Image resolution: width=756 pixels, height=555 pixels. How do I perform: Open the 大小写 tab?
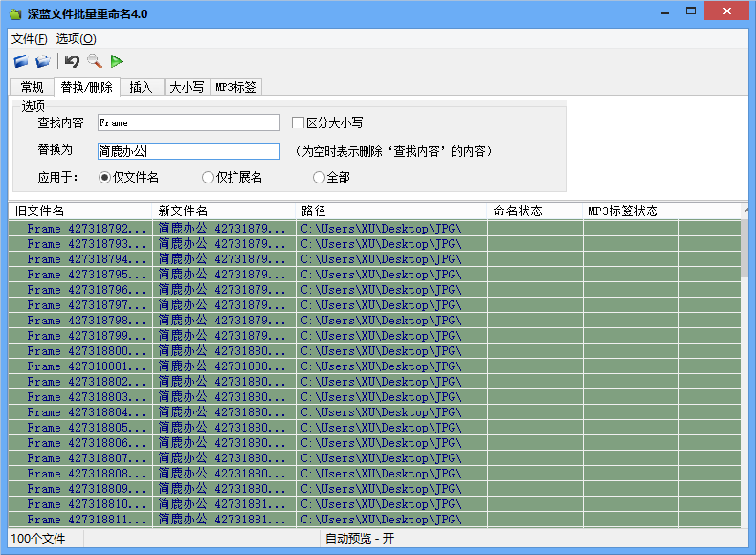coord(187,87)
